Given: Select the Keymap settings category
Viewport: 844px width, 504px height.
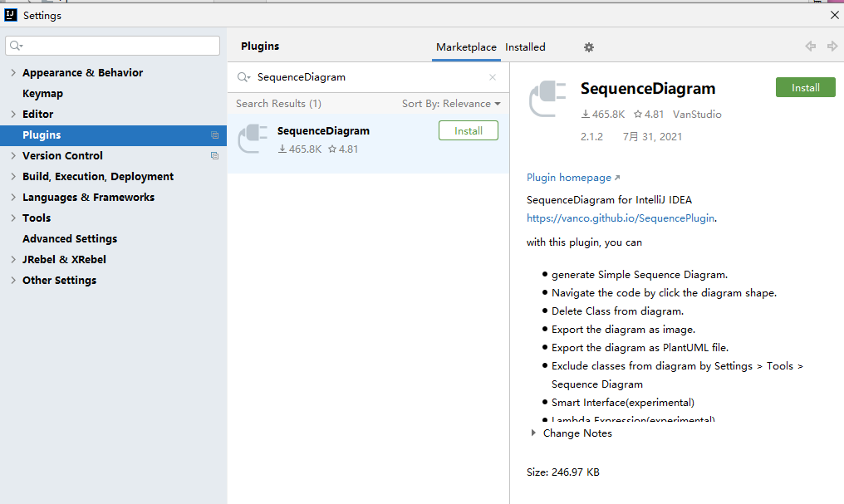Looking at the screenshot, I should click(x=41, y=93).
